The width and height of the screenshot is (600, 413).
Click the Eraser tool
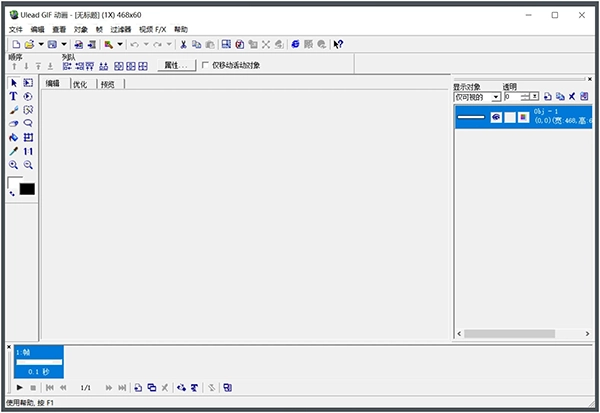pos(14,124)
